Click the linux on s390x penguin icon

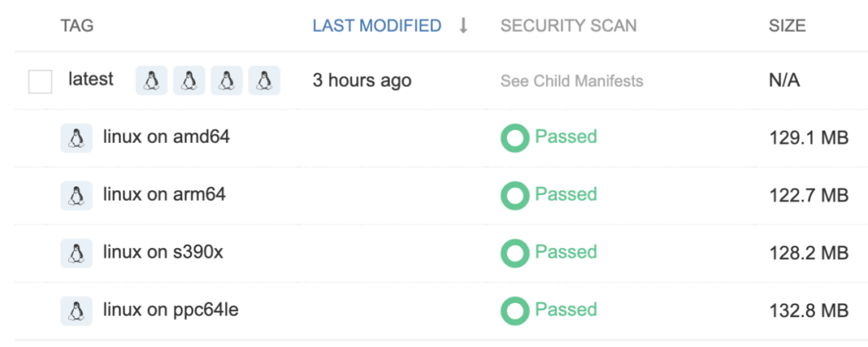pos(76,253)
